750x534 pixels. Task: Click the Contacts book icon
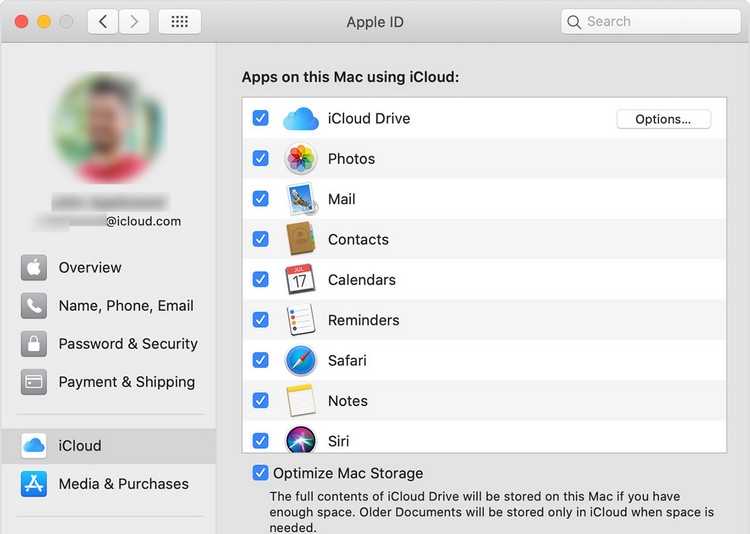click(x=300, y=239)
